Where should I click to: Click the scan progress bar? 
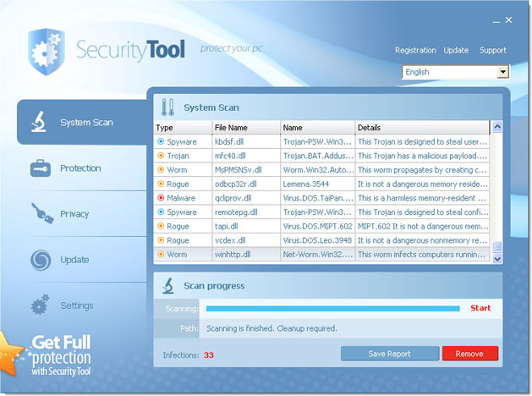coord(333,309)
